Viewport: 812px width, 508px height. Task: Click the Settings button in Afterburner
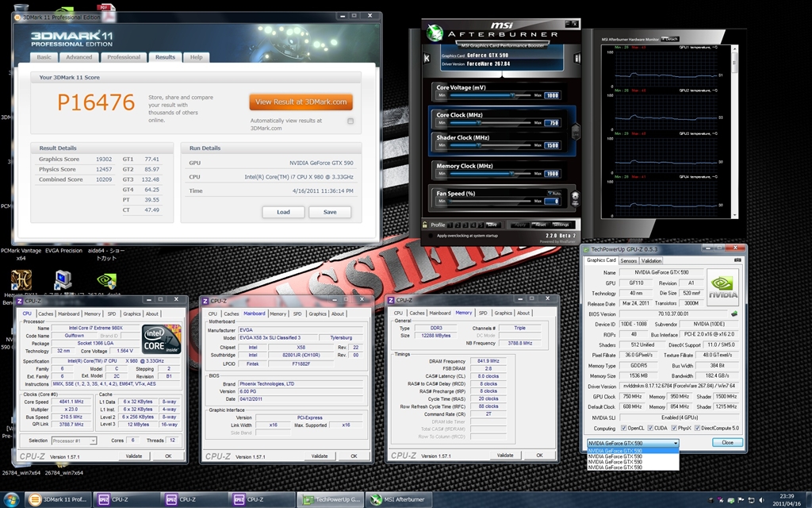coord(561,225)
